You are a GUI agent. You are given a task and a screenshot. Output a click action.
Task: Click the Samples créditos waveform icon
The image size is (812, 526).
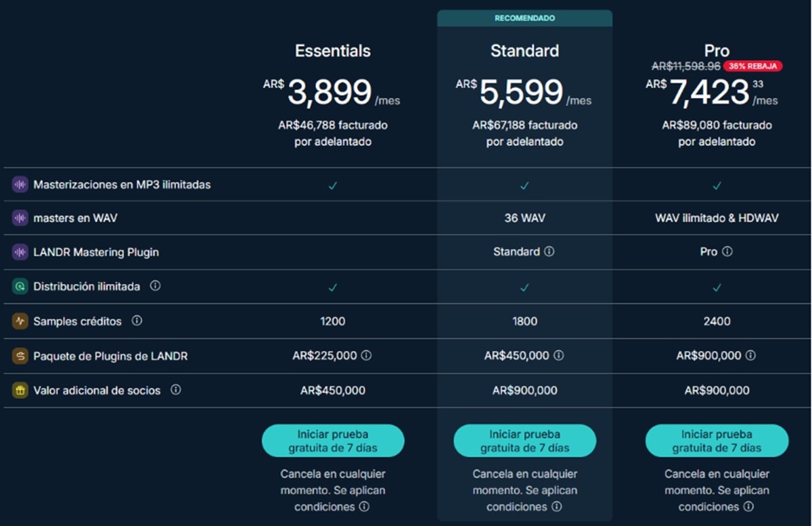(x=20, y=321)
